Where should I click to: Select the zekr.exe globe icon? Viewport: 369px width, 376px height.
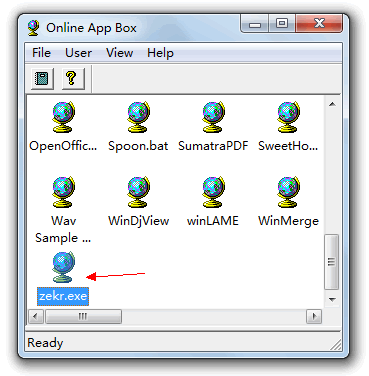63,267
